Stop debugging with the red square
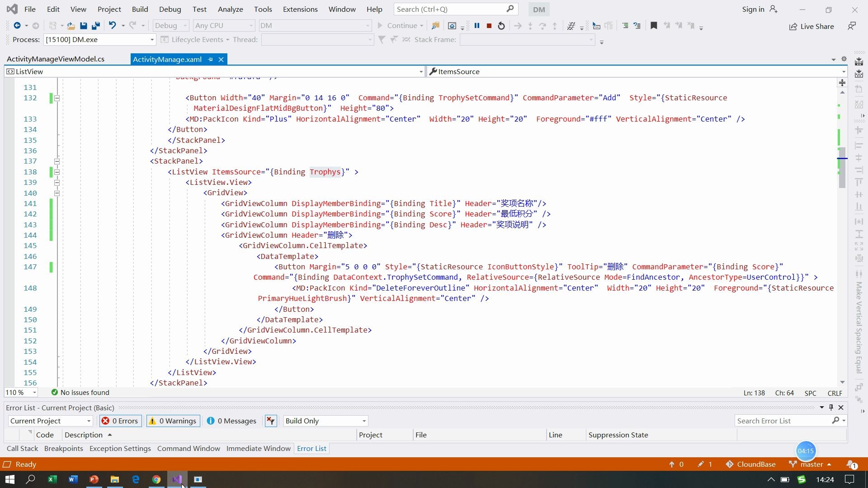The width and height of the screenshot is (868, 488). point(489,26)
